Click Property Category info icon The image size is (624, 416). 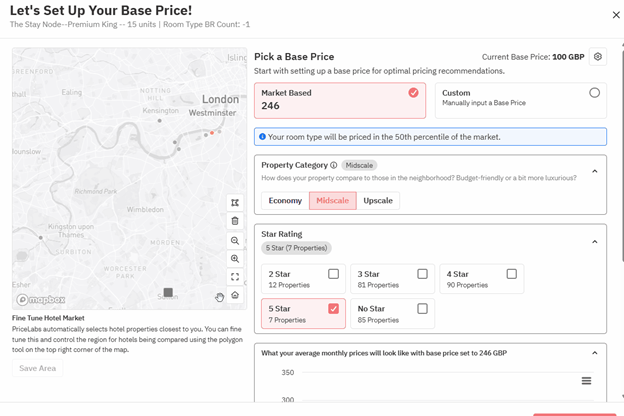[x=334, y=165]
